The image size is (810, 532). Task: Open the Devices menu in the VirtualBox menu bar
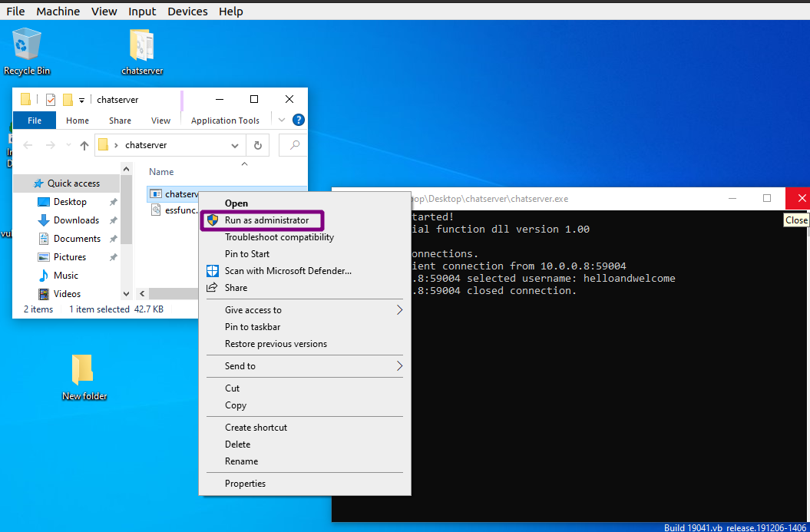coord(187,11)
